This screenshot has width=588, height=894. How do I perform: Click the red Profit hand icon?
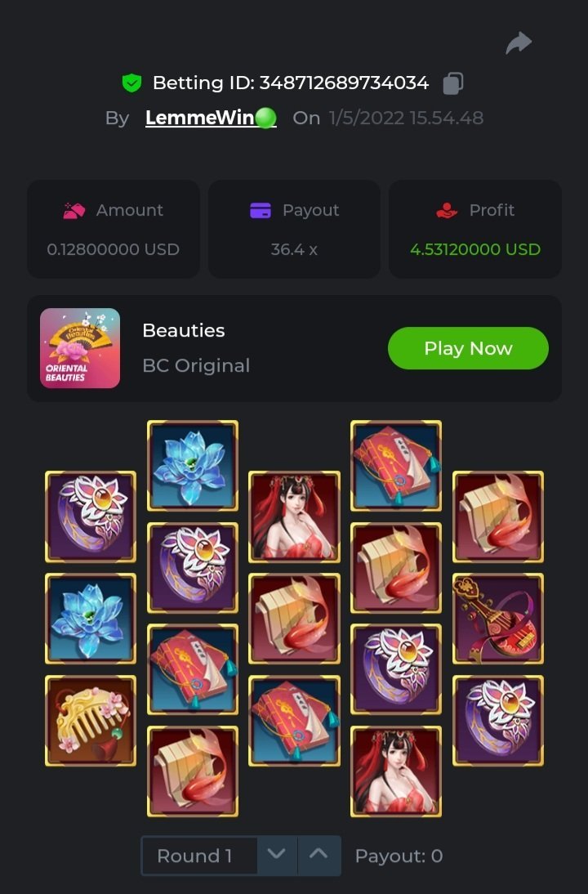[448, 210]
